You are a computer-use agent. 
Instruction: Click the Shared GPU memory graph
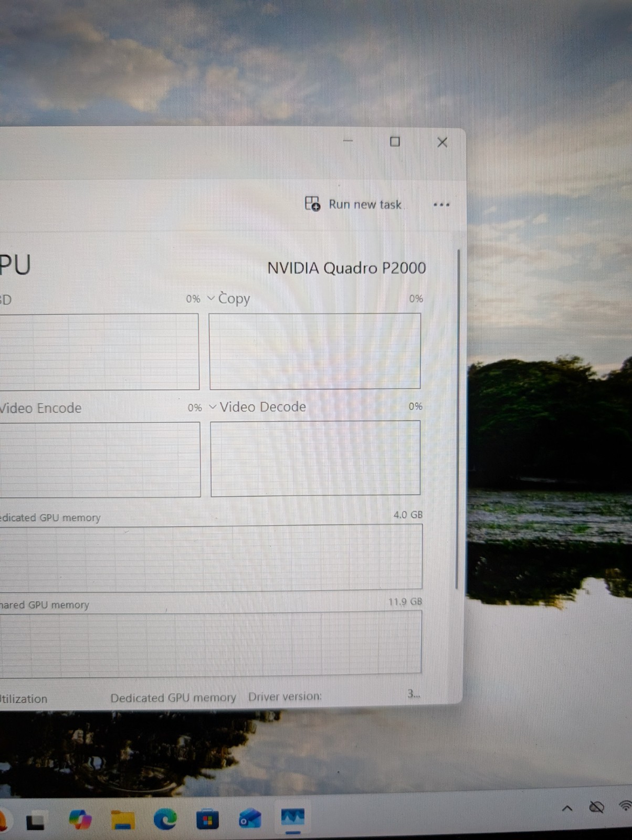coord(210,643)
